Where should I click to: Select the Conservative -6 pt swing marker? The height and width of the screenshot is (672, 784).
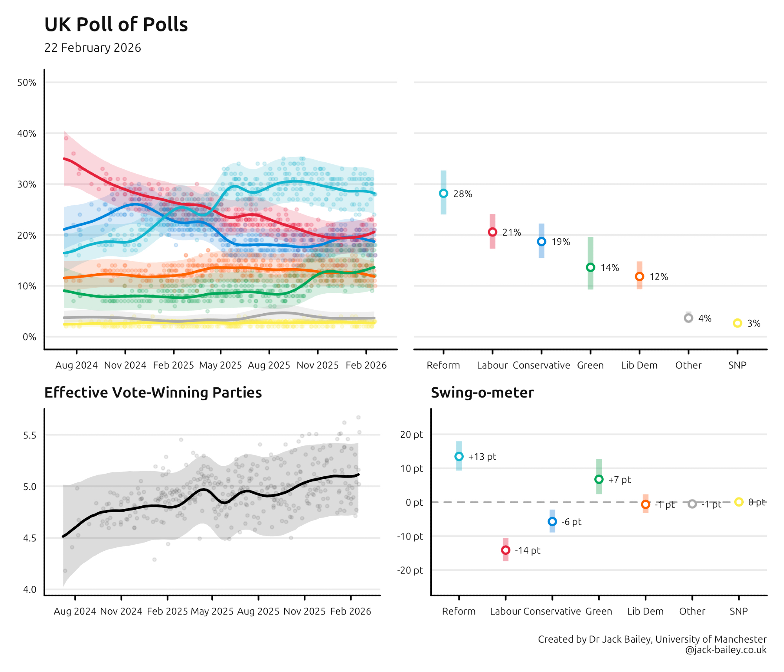(x=552, y=521)
